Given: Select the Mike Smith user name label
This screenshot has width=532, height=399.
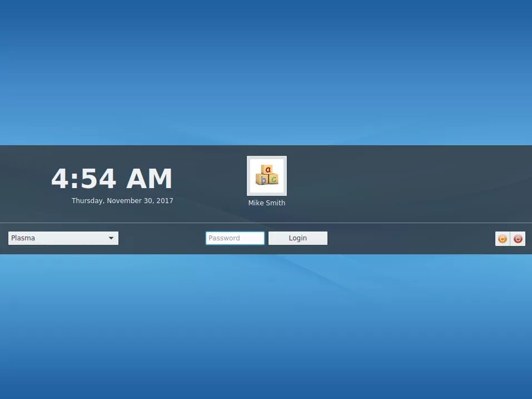Looking at the screenshot, I should pyautogui.click(x=267, y=203).
